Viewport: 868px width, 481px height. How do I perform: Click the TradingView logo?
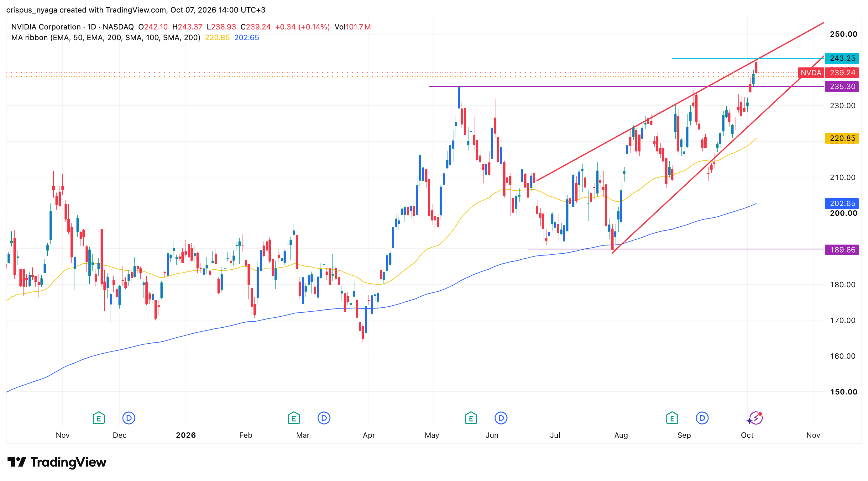tap(57, 462)
